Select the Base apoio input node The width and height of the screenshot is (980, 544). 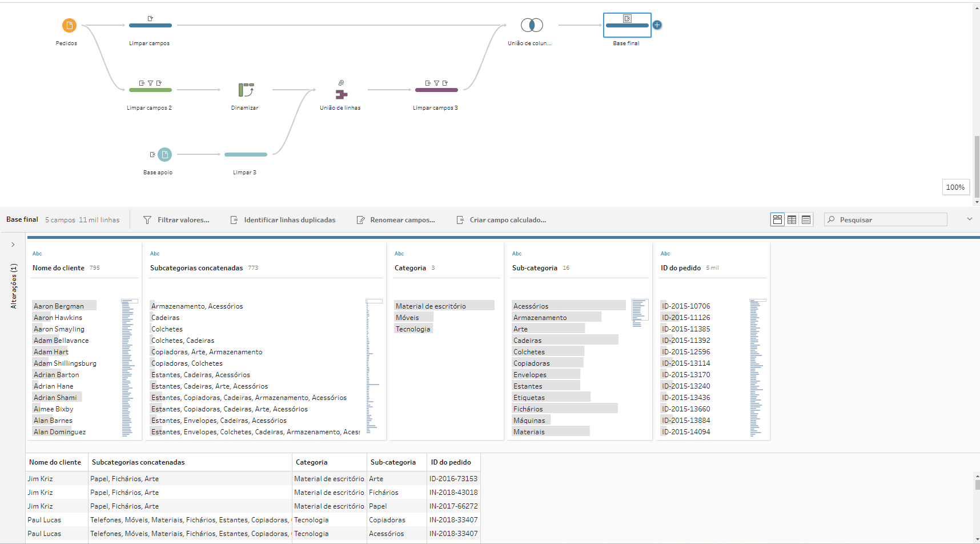(x=164, y=154)
